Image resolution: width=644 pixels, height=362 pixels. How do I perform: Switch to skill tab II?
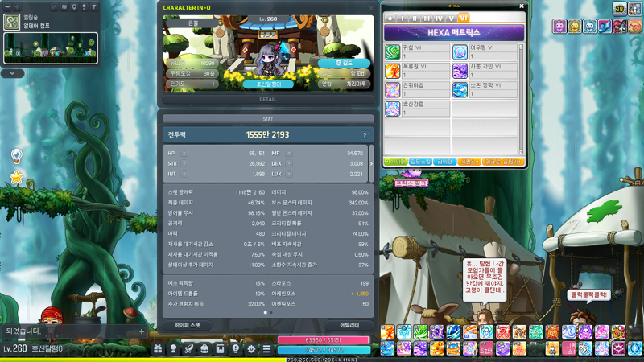415,19
